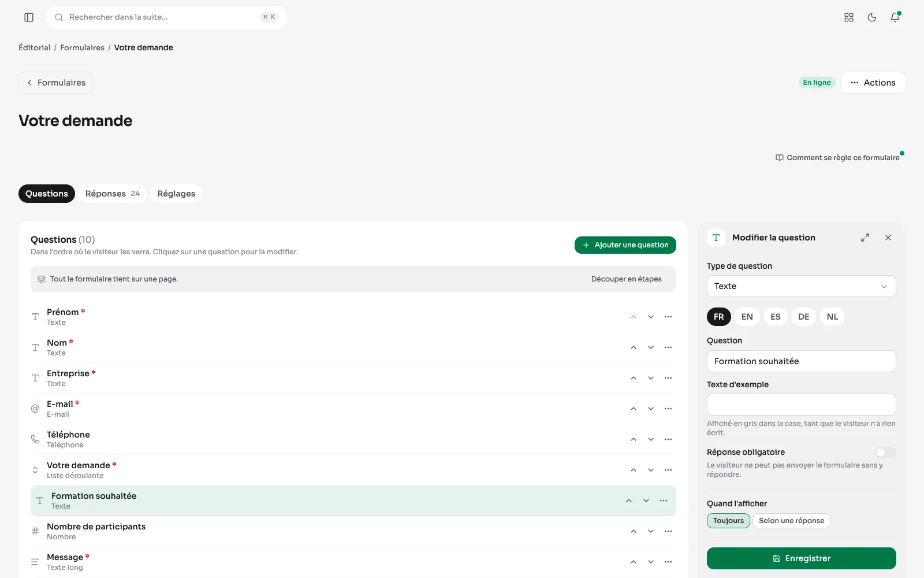Move Votre demande question down
The height and width of the screenshot is (578, 924).
(x=651, y=470)
